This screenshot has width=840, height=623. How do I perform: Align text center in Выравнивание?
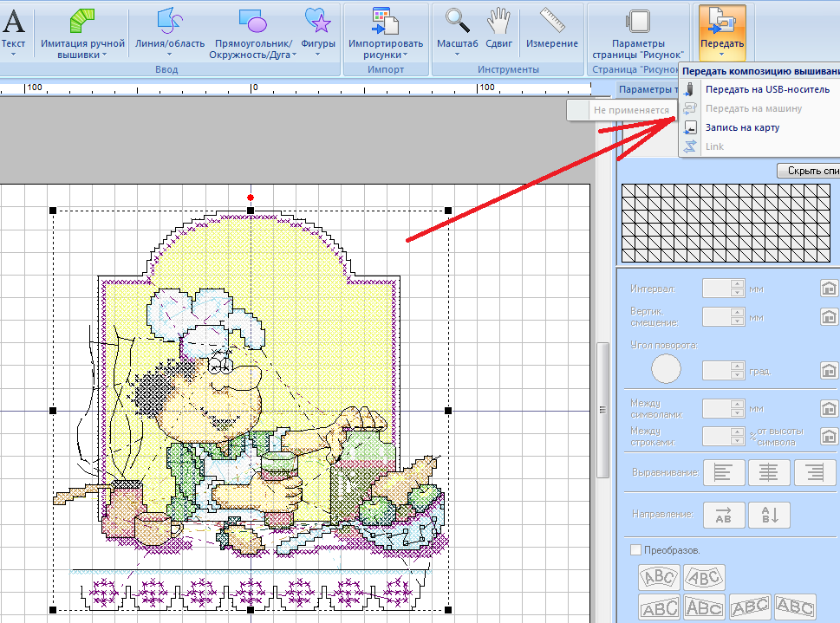click(769, 473)
